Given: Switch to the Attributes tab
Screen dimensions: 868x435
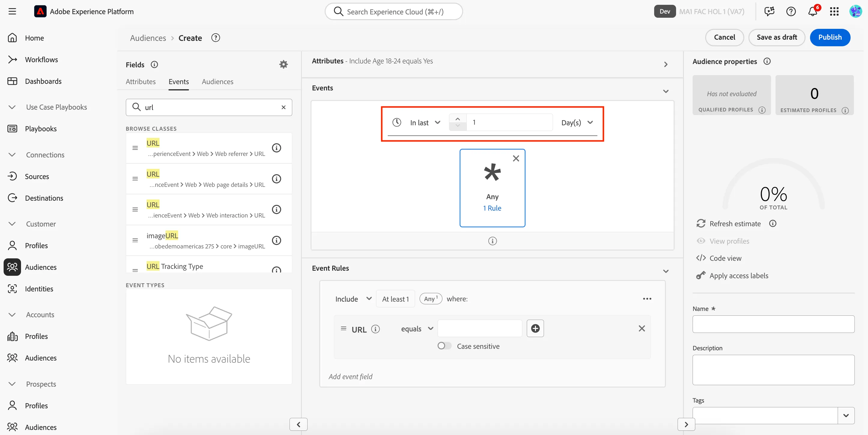Looking at the screenshot, I should (x=141, y=81).
